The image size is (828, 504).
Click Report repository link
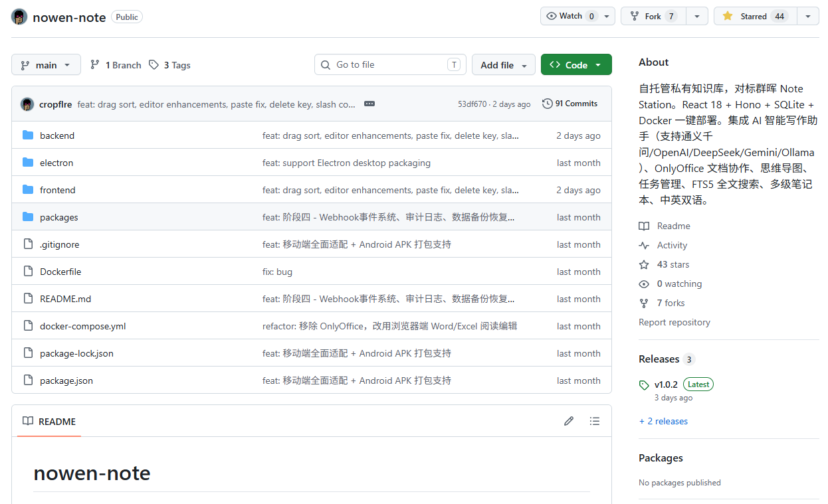coord(674,322)
